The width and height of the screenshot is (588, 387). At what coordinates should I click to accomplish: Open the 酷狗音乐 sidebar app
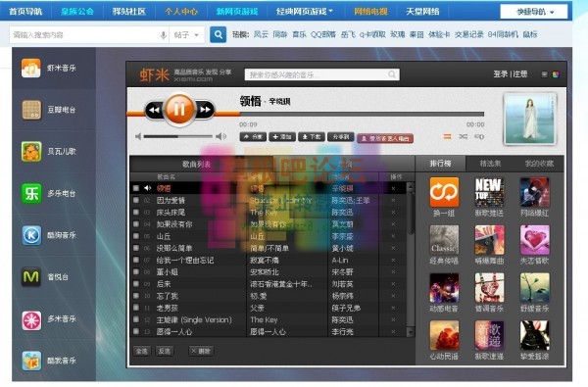[49, 235]
